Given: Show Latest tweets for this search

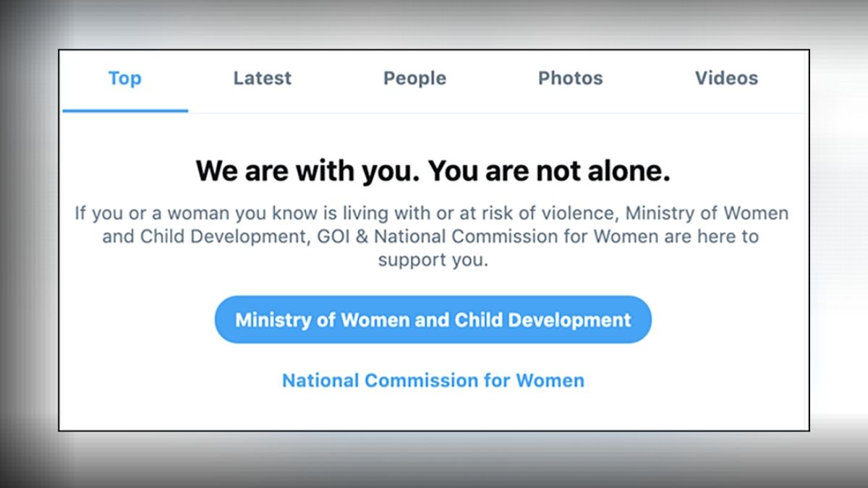Looking at the screenshot, I should 262,78.
